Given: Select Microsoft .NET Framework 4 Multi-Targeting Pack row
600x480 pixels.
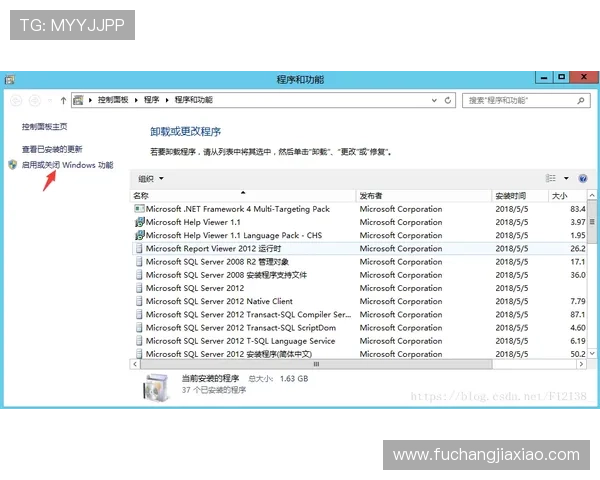Looking at the screenshot, I should (359, 209).
